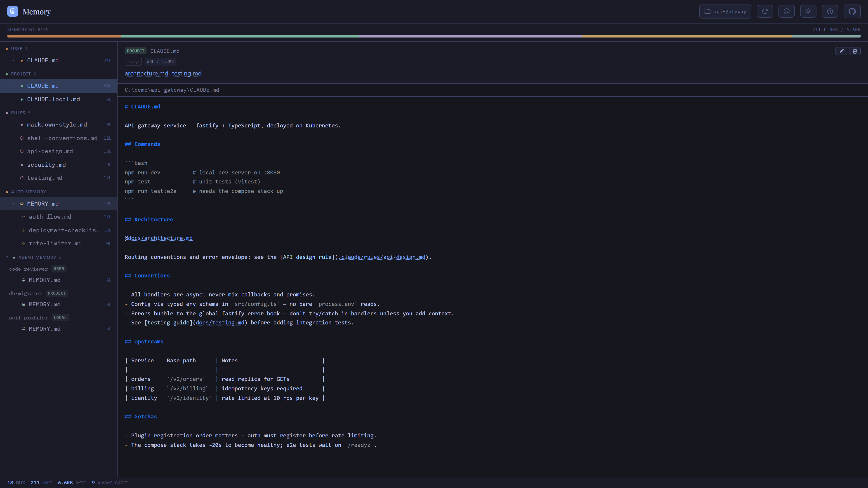Toggle light mode with the sun icon
The height and width of the screenshot is (488, 868).
pos(808,12)
